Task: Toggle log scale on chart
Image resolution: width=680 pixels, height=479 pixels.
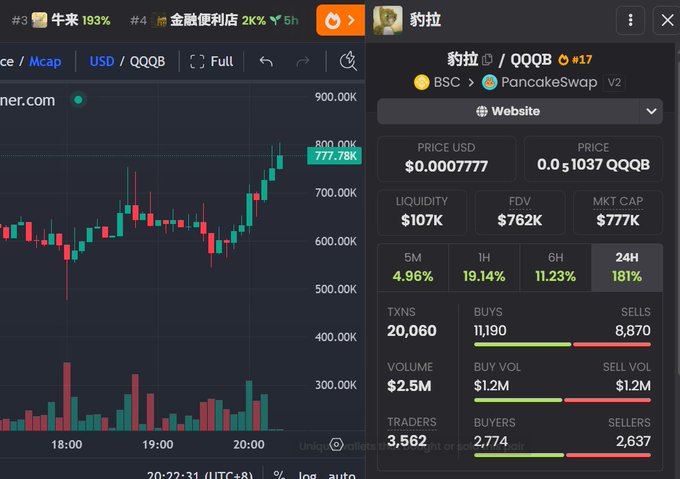Action: [307, 475]
